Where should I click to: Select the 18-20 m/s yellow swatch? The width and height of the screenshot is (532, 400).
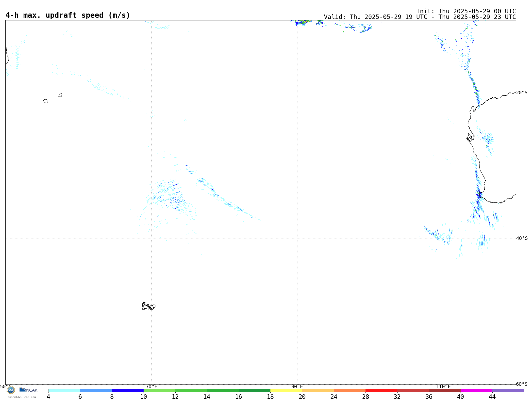286,390
